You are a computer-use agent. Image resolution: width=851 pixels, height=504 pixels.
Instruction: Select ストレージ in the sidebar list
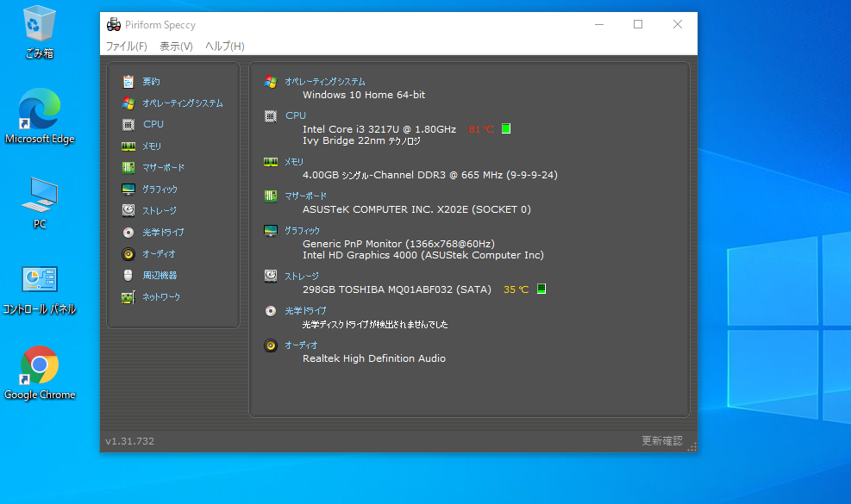point(159,210)
